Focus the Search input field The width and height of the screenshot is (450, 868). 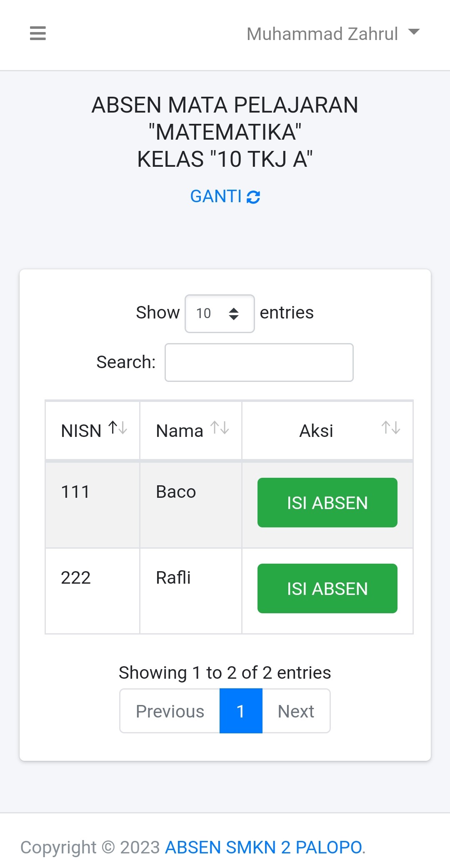(259, 363)
